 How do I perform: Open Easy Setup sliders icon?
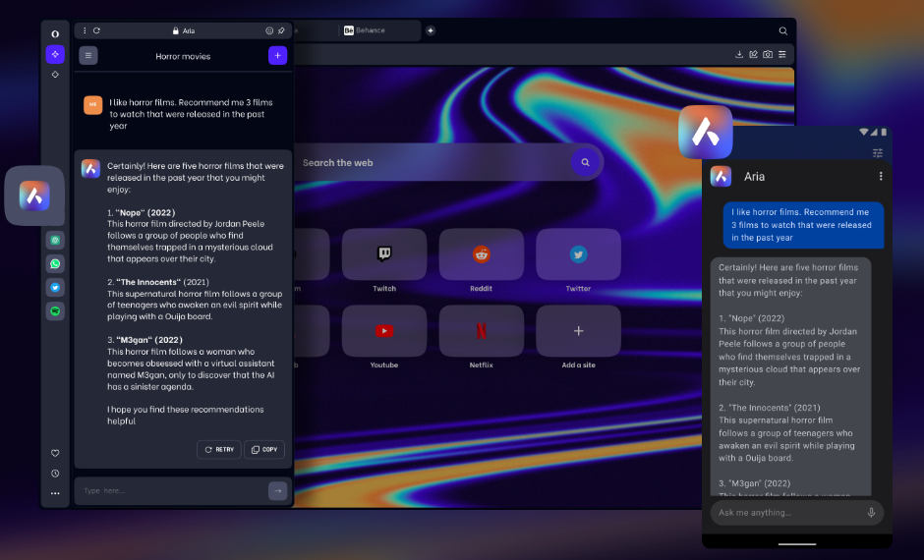[x=782, y=54]
